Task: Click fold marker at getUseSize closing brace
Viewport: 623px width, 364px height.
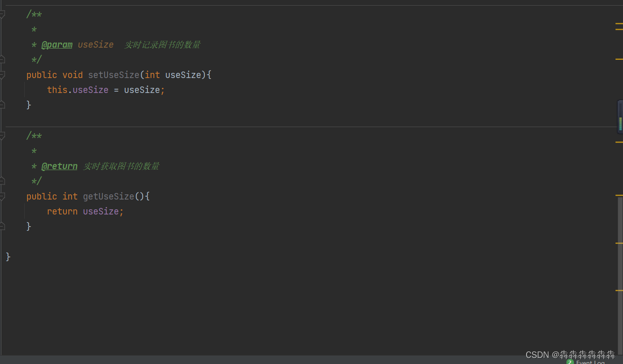Action: coord(2,226)
